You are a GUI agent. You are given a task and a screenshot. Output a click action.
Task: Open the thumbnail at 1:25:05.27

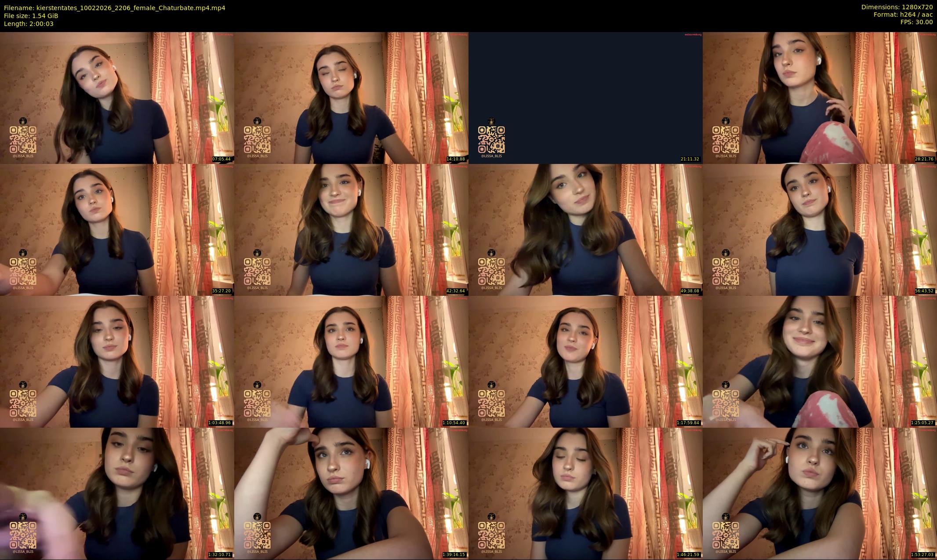[x=820, y=361]
